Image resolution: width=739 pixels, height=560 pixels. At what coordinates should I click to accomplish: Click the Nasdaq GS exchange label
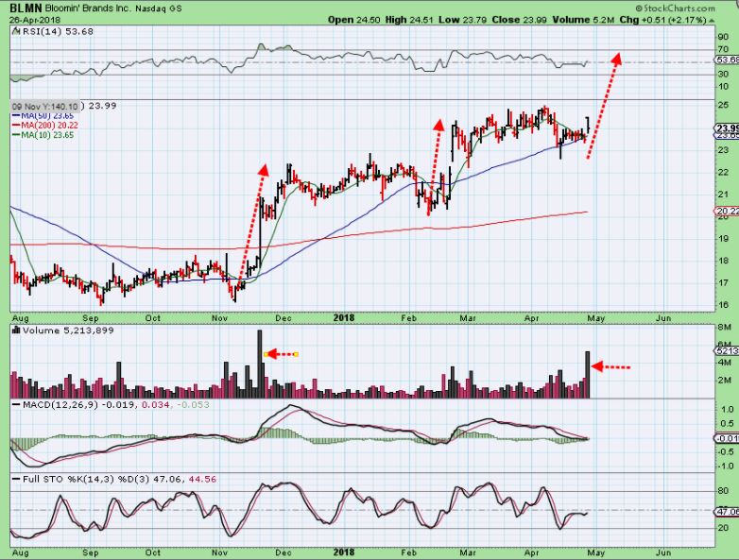tap(159, 8)
